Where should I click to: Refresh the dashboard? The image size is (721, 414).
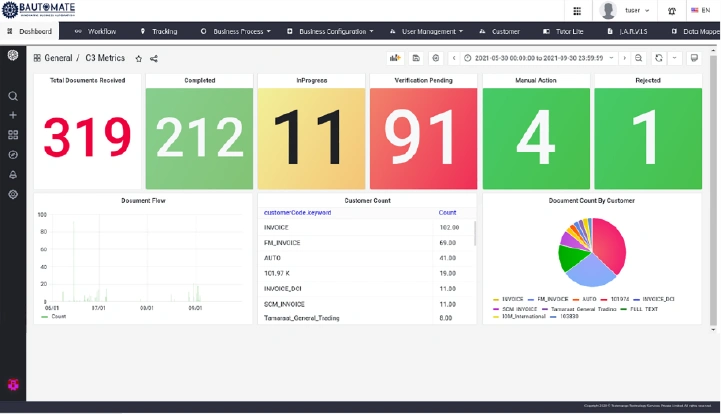(659, 58)
